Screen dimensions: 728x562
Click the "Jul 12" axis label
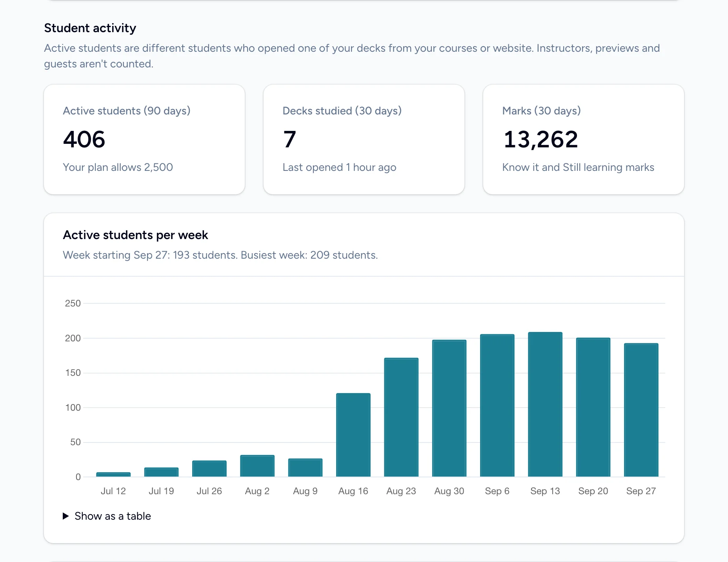pyautogui.click(x=113, y=491)
